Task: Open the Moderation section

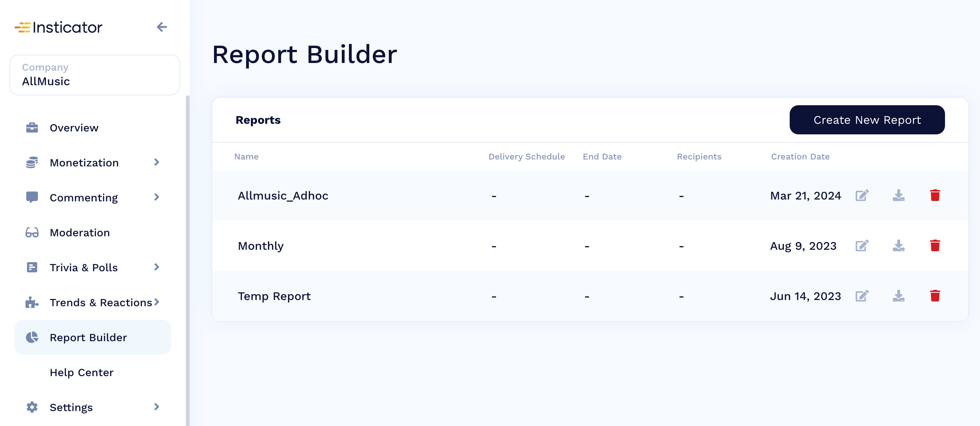Action: (x=79, y=232)
